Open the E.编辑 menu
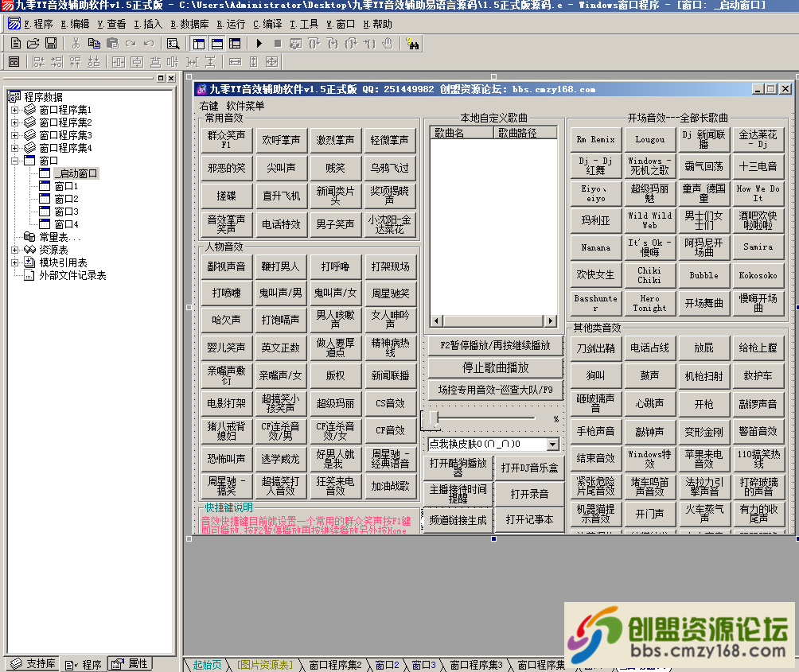Screen dimensions: 799x672 75,24
